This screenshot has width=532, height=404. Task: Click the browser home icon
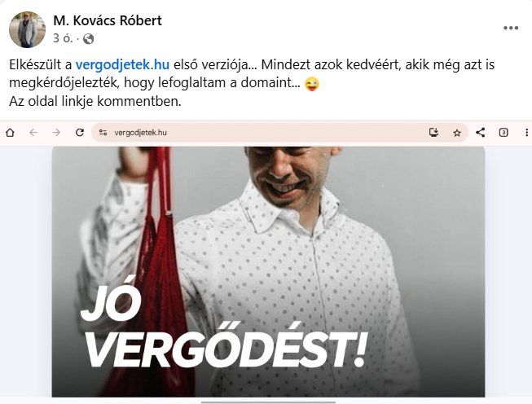coord(10,132)
